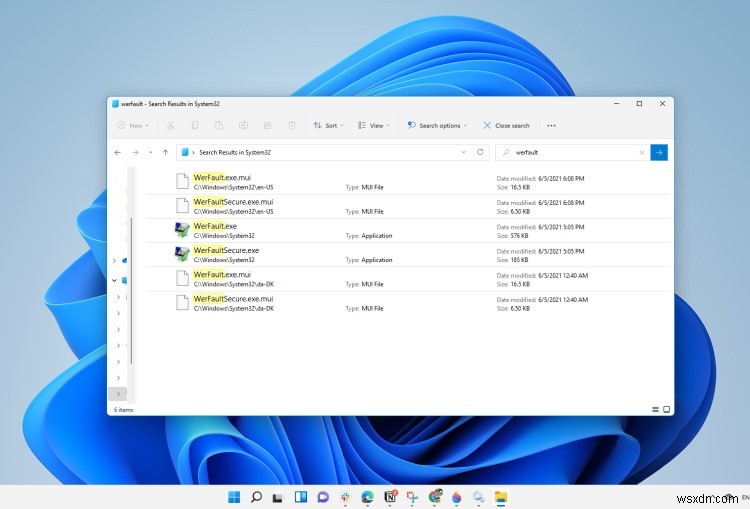Select WerFault.exe.mui in en-US folder

407,182
